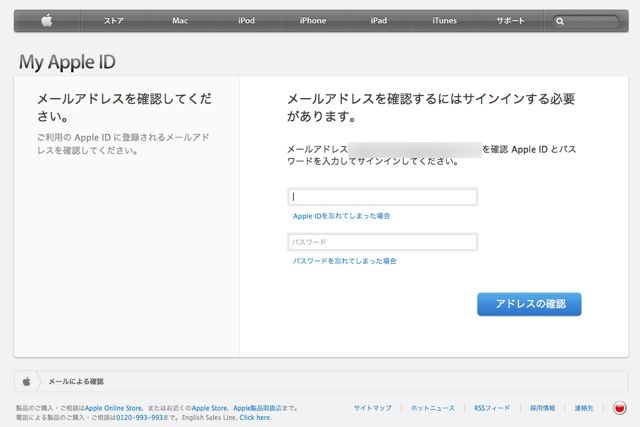
Task: Focus the search field in navigation bar
Action: [x=586, y=21]
